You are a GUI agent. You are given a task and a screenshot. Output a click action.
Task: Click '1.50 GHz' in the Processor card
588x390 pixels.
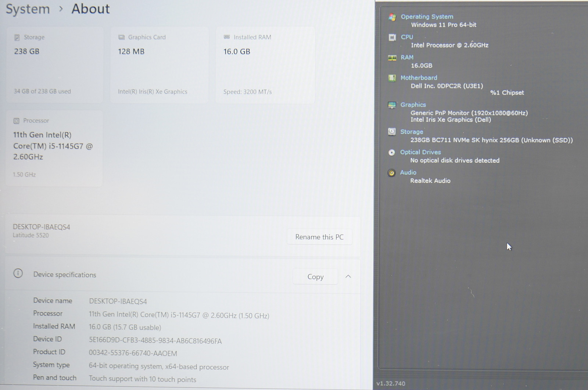[x=24, y=175]
